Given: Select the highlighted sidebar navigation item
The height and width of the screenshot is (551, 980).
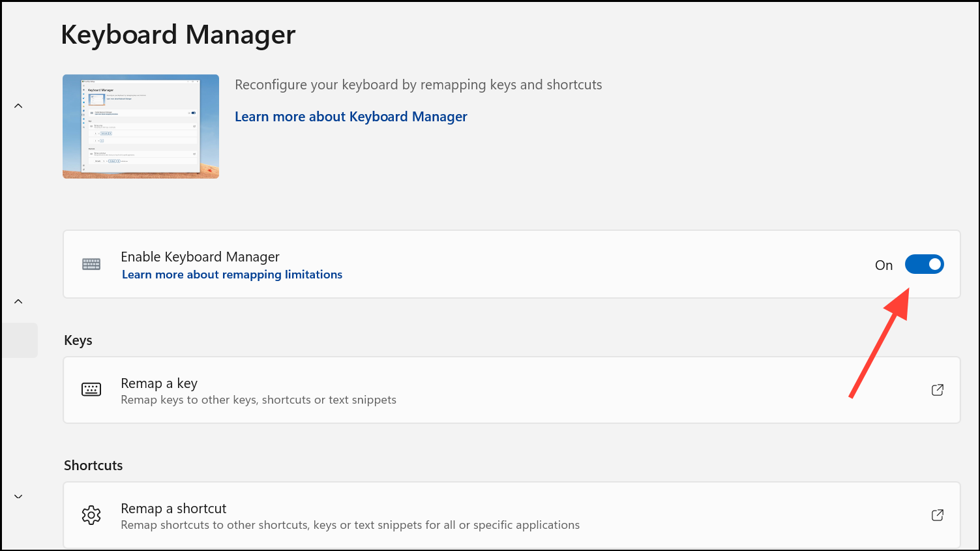Looking at the screenshot, I should [x=20, y=340].
